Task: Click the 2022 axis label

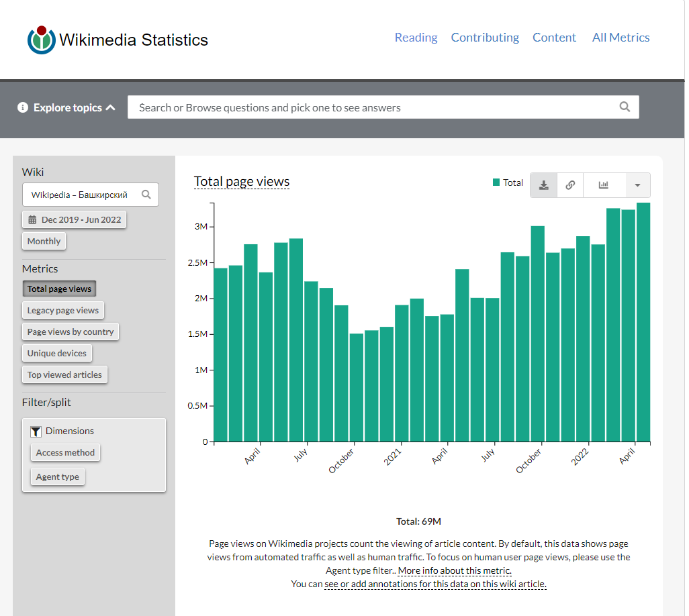Action: 580,457
